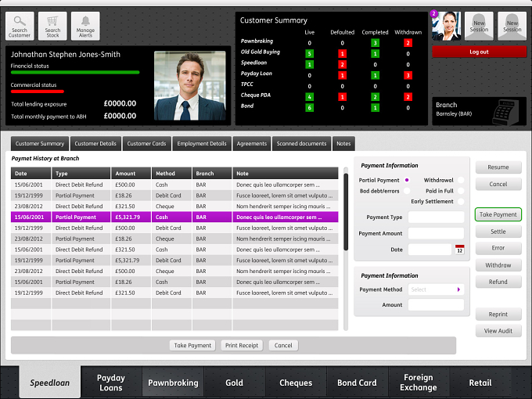Viewport: 532px width, 399px height.
Task: Click the customer portrait photo
Action: [189, 86]
